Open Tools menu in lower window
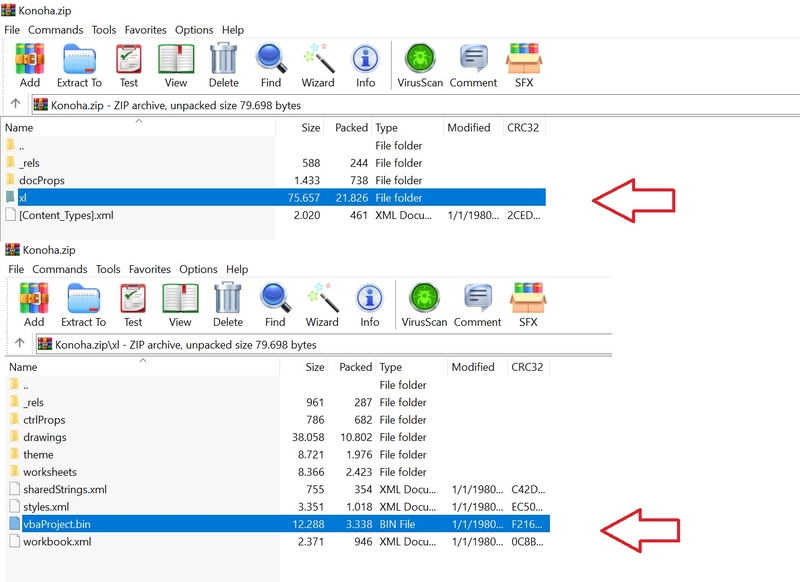 pos(108,269)
